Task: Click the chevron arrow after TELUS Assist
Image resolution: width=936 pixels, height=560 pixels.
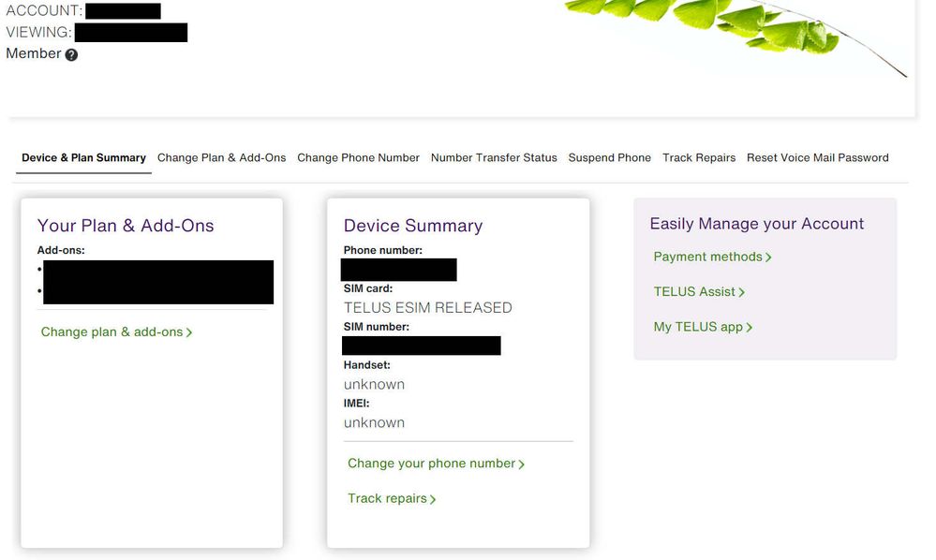Action: coord(742,292)
